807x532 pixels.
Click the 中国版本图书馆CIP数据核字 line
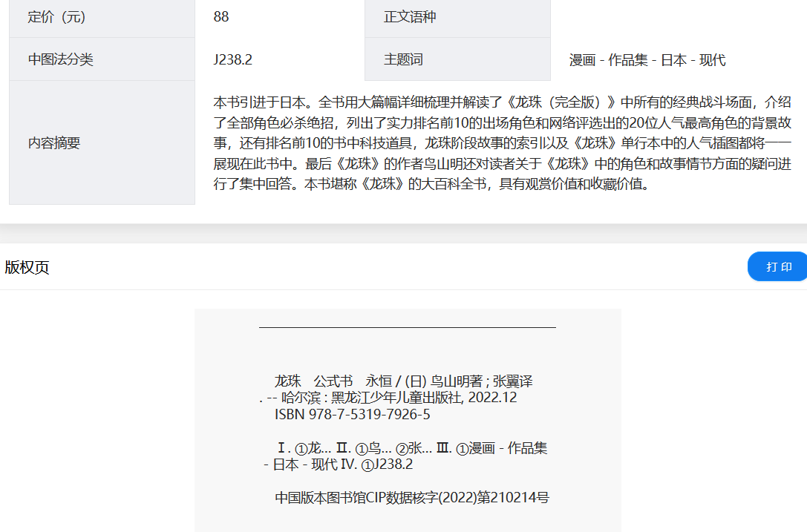(411, 497)
